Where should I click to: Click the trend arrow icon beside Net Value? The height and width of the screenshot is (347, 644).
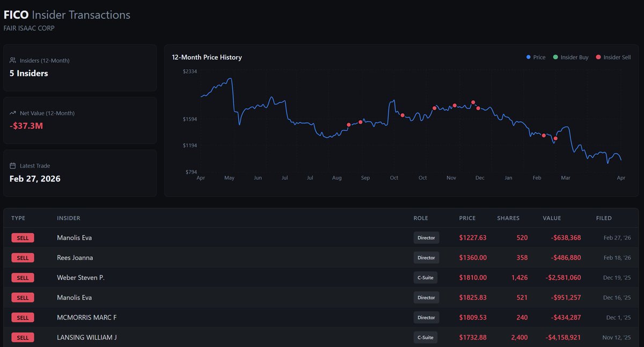coord(12,113)
